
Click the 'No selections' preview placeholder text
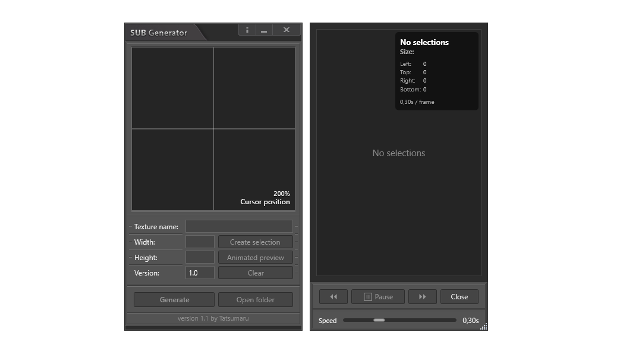pos(398,153)
